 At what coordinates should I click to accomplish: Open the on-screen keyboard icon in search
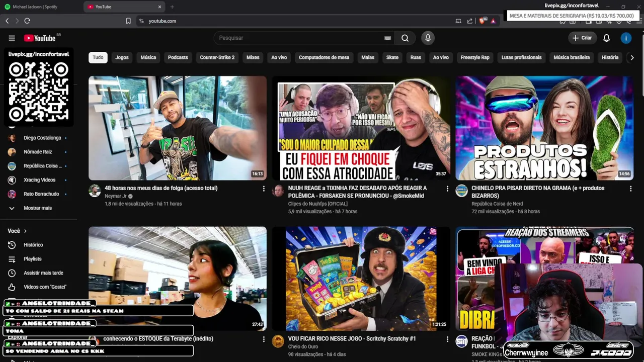pos(387,38)
